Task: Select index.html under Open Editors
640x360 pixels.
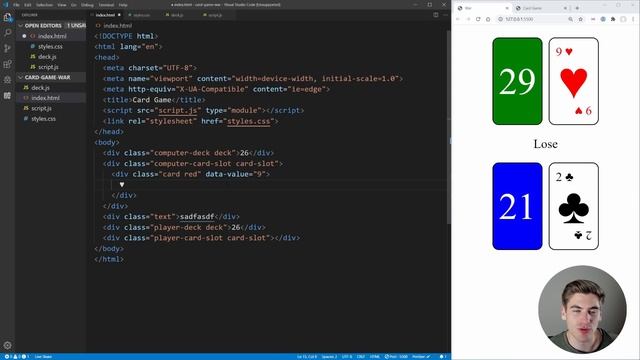Action: click(x=51, y=36)
